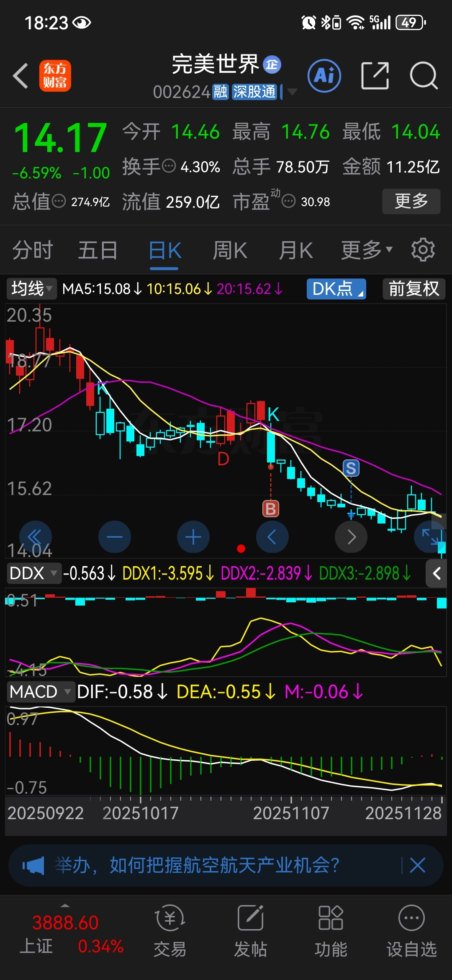Select the 日K tab

pyautogui.click(x=165, y=250)
